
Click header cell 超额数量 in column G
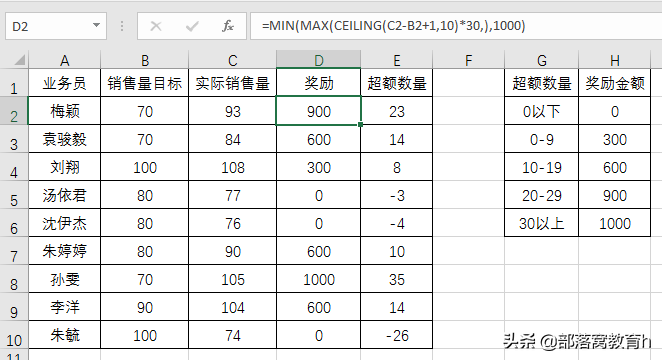point(542,83)
